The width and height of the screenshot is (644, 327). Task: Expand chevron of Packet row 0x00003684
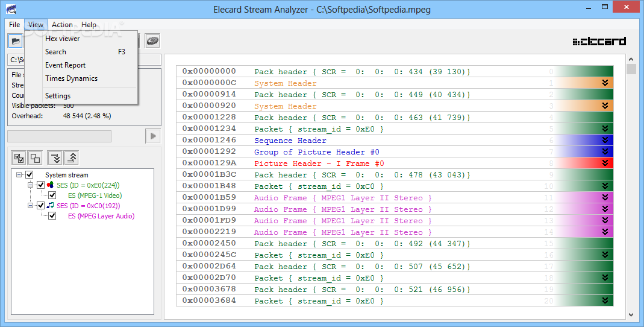click(x=605, y=301)
